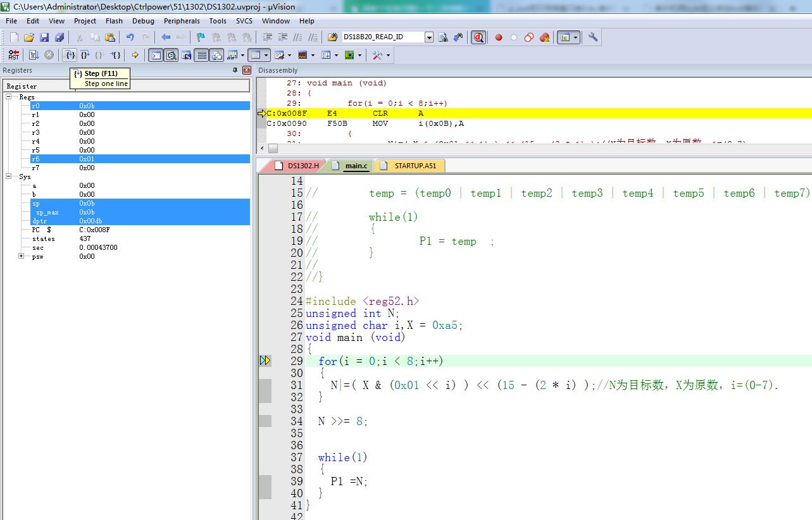Image resolution: width=812 pixels, height=520 pixels.
Task: Select the r0 register row
Action: pyautogui.click(x=140, y=106)
